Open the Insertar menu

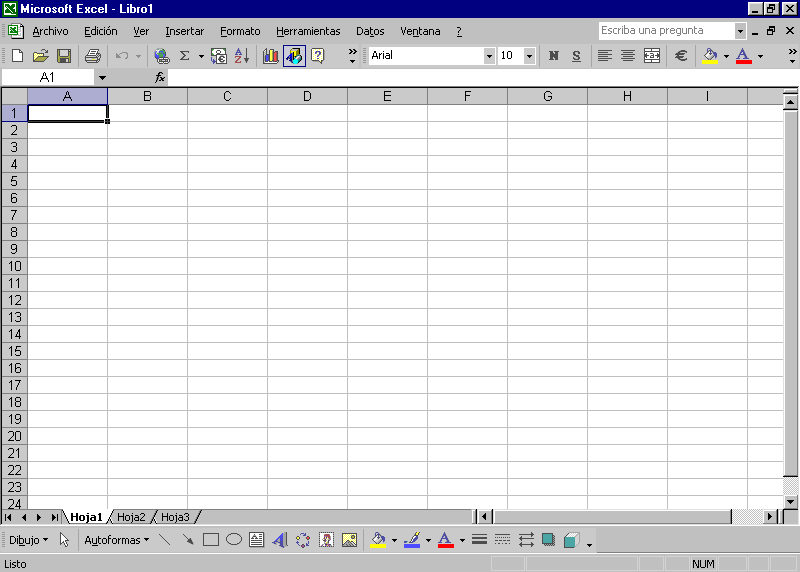coord(184,31)
